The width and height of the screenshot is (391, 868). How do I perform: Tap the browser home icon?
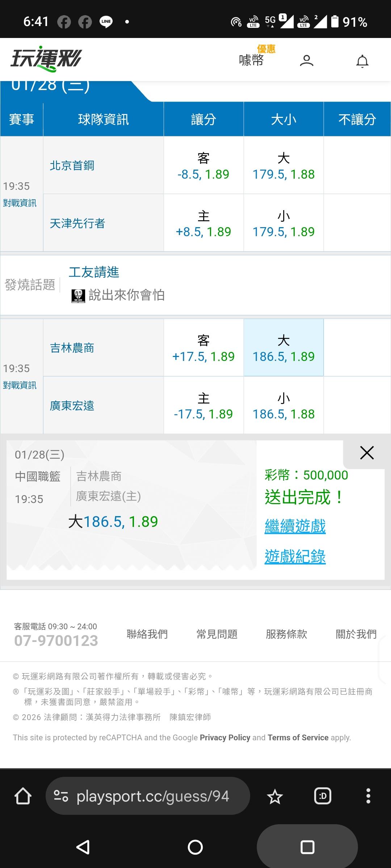23,796
